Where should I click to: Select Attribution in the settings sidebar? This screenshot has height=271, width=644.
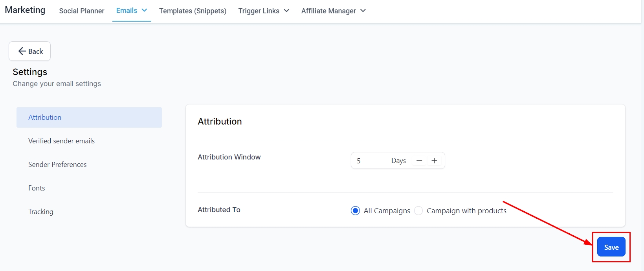[x=45, y=117]
